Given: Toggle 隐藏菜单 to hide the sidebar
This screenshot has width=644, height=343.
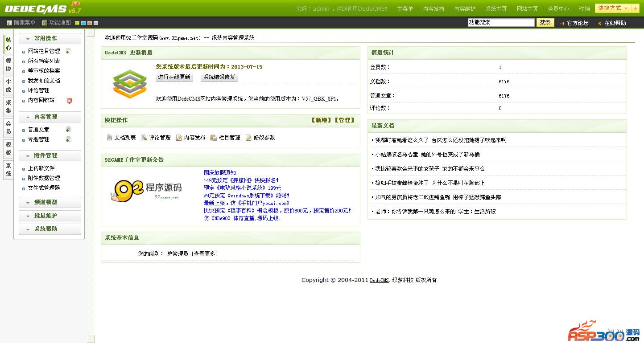Looking at the screenshot, I should point(21,23).
